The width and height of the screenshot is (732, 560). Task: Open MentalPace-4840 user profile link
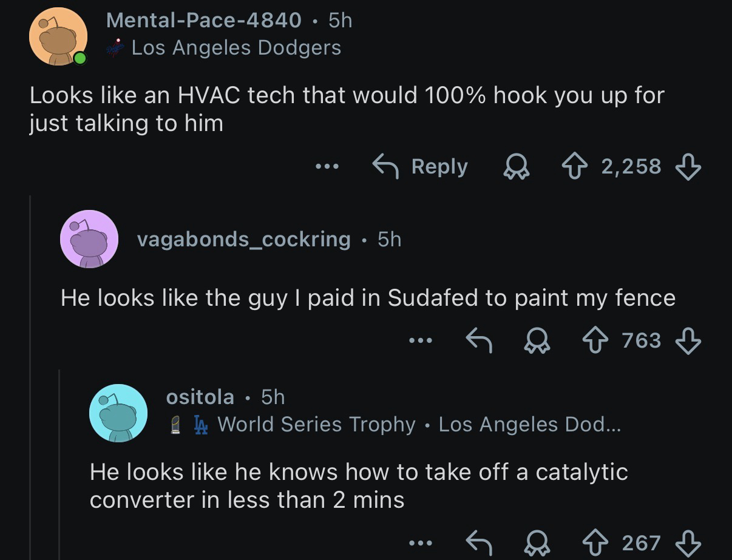tap(203, 20)
